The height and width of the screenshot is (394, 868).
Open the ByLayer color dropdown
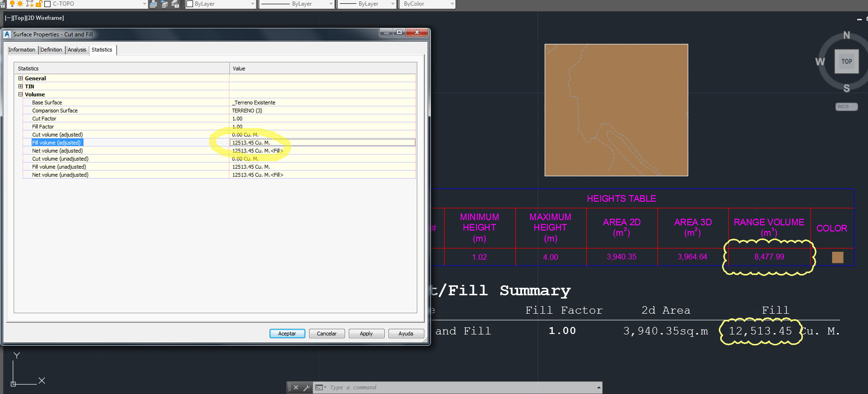[253, 4]
